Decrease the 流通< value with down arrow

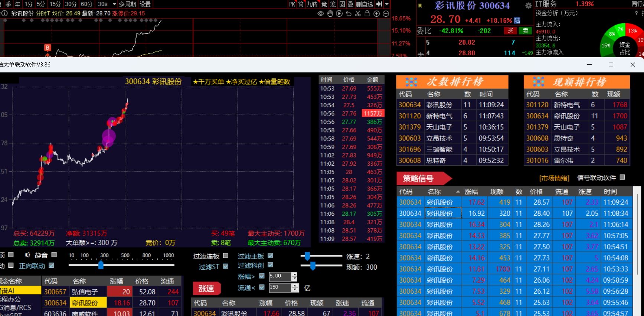coord(295,290)
